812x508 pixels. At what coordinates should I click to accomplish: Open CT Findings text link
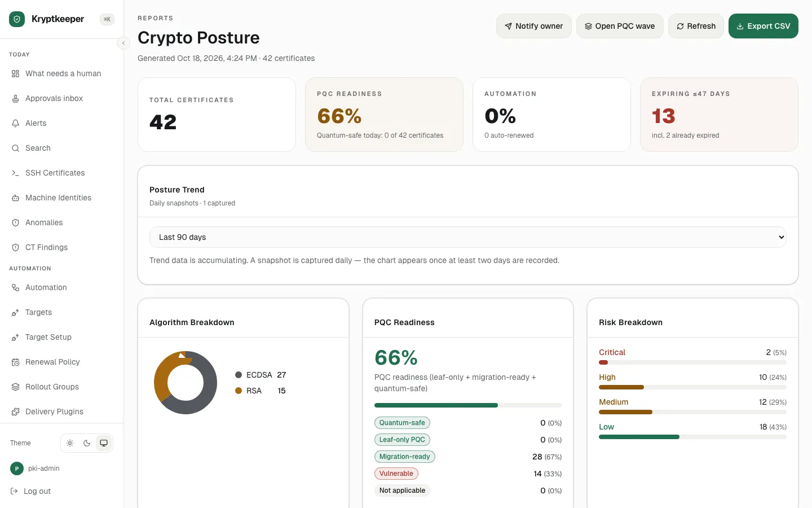click(x=46, y=247)
